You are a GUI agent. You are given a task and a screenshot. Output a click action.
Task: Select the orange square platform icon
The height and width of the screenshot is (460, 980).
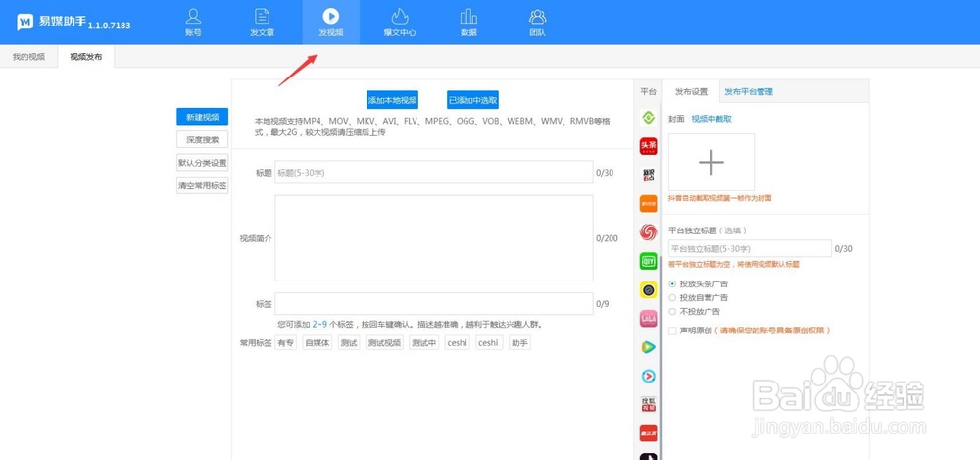point(648,204)
